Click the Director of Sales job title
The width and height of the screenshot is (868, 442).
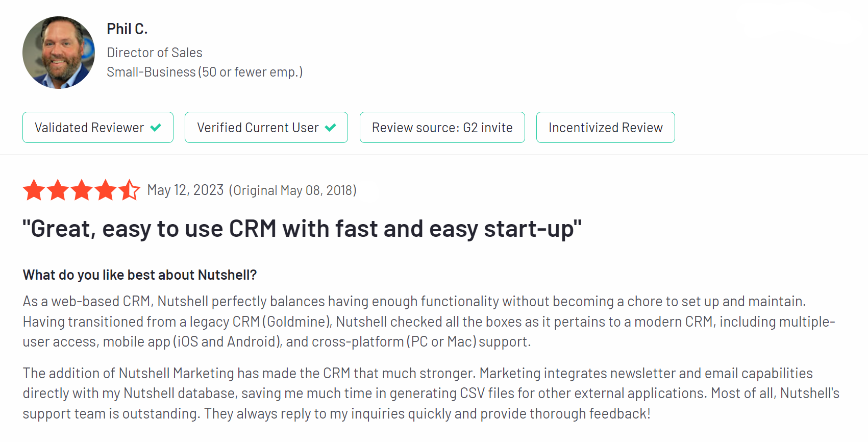[x=155, y=53]
